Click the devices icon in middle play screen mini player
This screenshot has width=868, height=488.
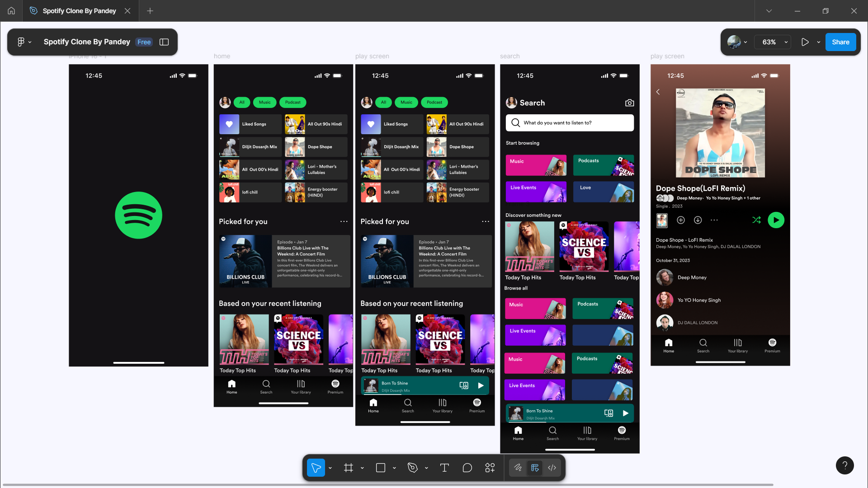click(x=464, y=385)
